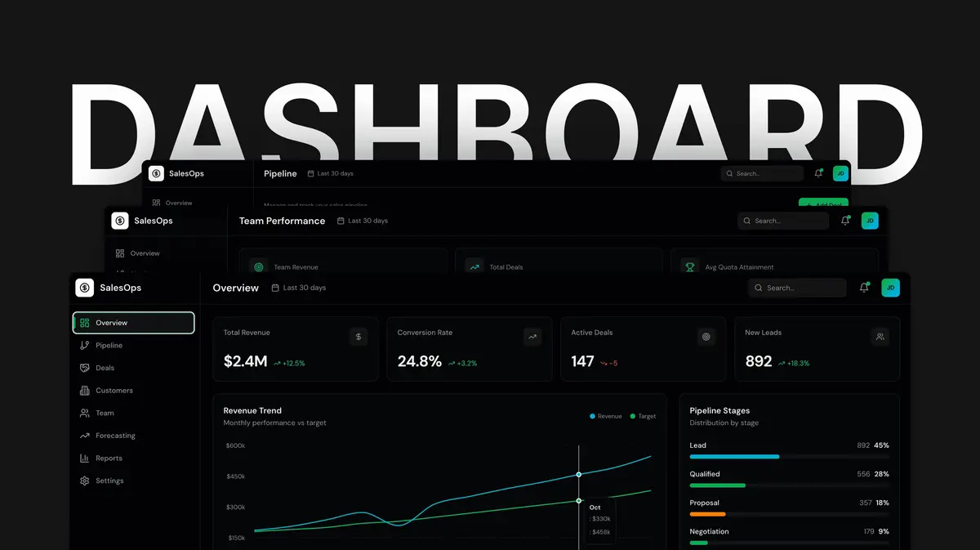This screenshot has height=550, width=980.
Task: Open the Overview sidebar item in front window
Action: (x=134, y=323)
